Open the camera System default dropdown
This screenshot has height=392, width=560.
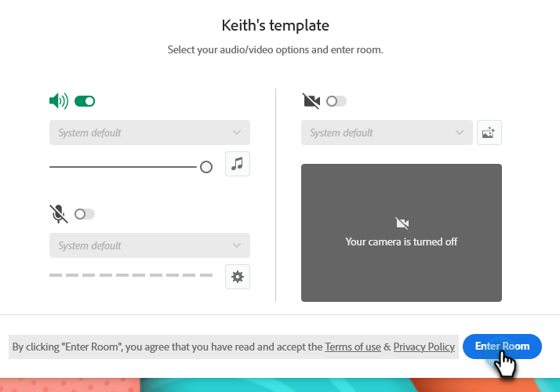[387, 132]
